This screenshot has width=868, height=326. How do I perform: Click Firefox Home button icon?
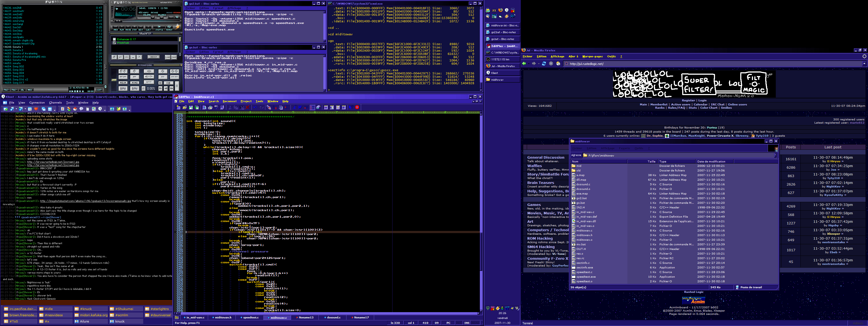coord(558,64)
